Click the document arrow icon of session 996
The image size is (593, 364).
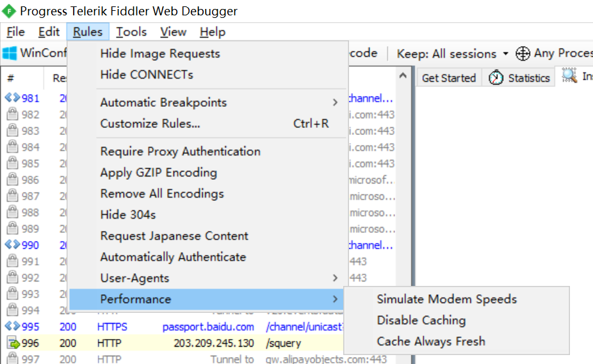(13, 342)
